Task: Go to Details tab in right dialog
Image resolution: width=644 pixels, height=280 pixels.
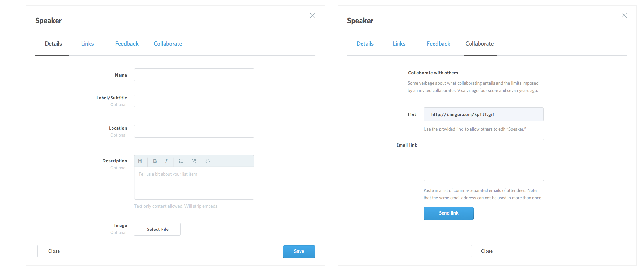Action: point(365,44)
